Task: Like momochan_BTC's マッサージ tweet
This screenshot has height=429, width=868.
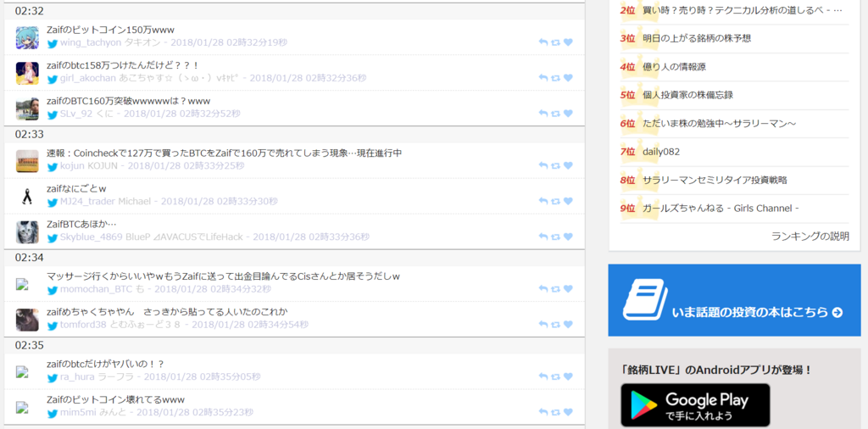Action: click(x=567, y=289)
